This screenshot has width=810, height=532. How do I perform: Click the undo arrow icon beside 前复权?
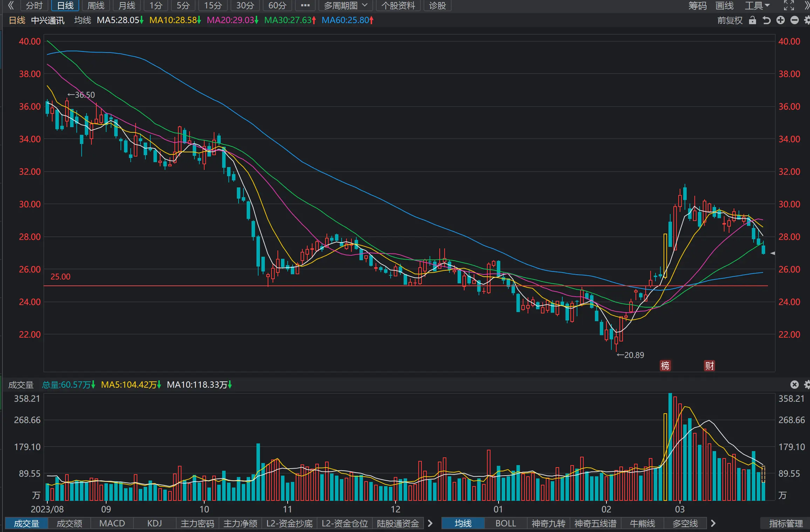coord(767,20)
